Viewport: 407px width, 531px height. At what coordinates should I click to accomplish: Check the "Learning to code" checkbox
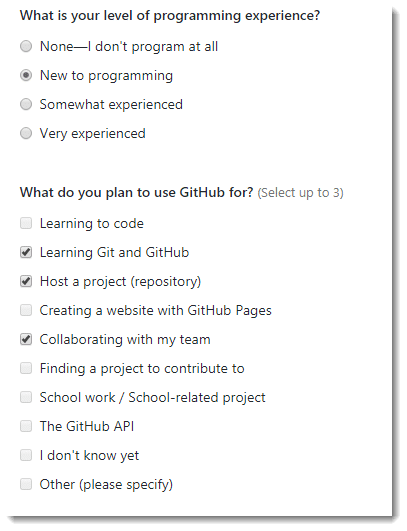[x=26, y=224]
